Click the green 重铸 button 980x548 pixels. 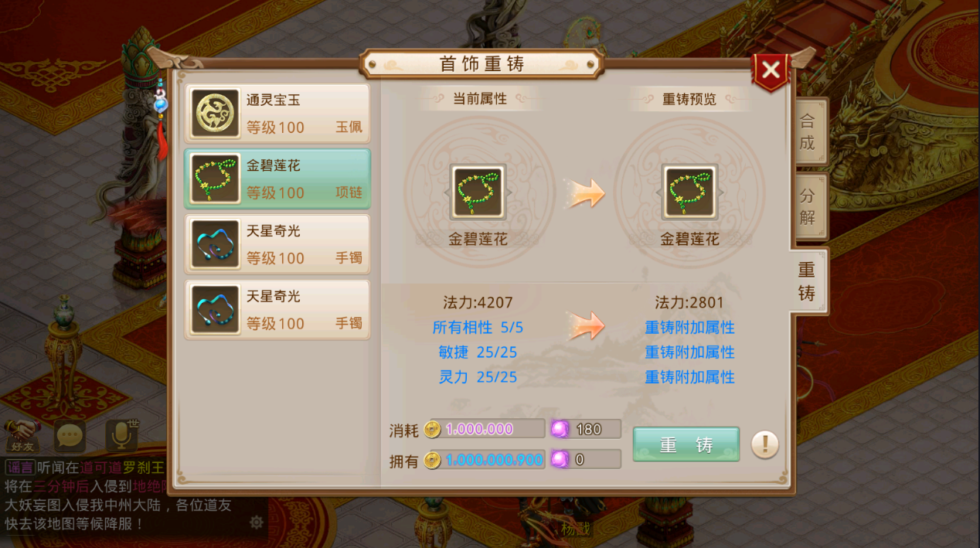click(x=686, y=444)
